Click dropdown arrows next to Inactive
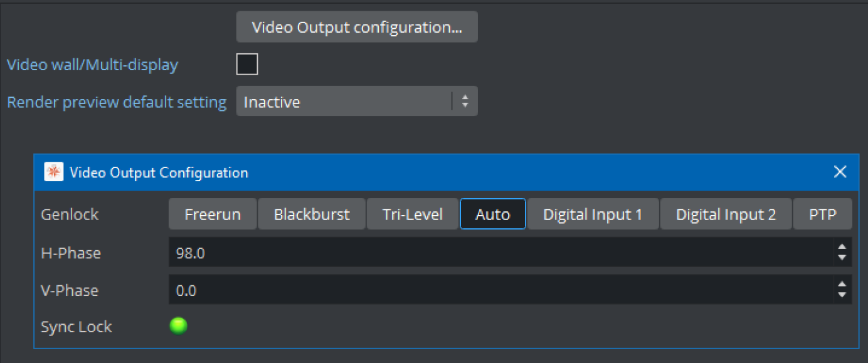The width and height of the screenshot is (868, 363). click(465, 102)
